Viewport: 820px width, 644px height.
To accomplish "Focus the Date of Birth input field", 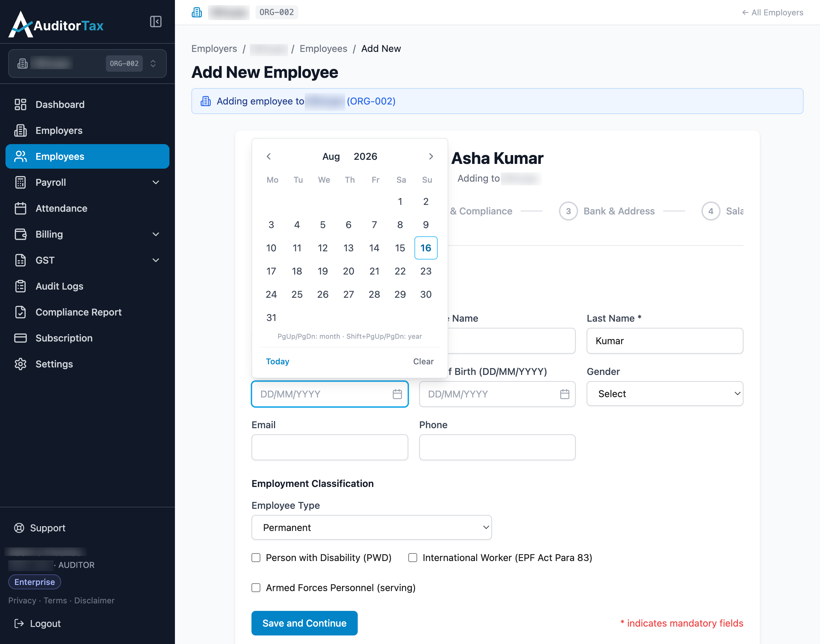I will click(497, 394).
